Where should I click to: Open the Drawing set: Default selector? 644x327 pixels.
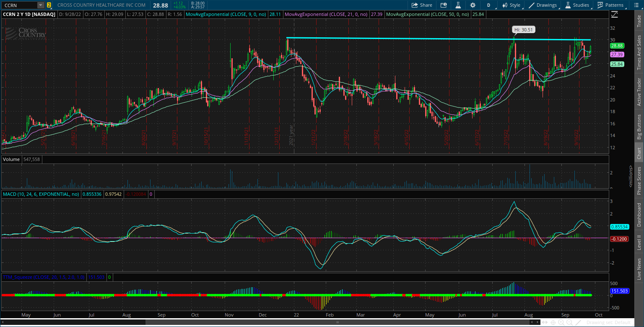pyautogui.click(x=608, y=322)
